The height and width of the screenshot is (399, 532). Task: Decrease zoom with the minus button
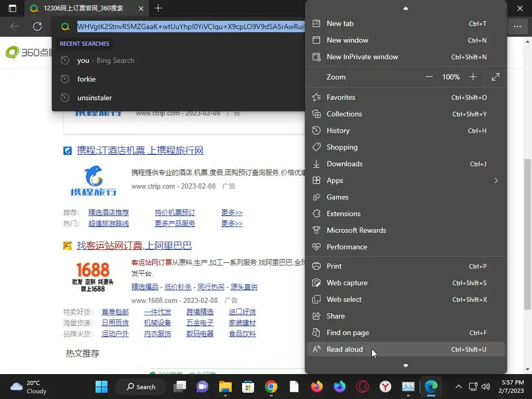tap(429, 77)
